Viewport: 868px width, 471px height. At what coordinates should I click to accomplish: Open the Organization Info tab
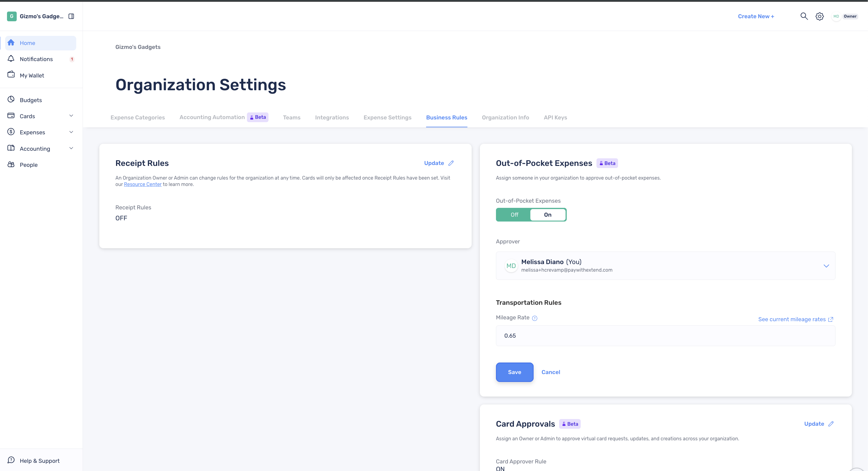point(505,117)
